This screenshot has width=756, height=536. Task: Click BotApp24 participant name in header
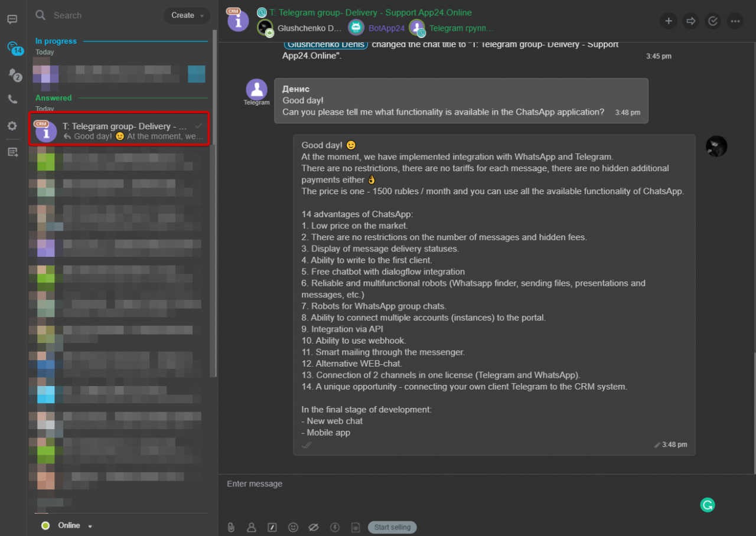pos(386,28)
